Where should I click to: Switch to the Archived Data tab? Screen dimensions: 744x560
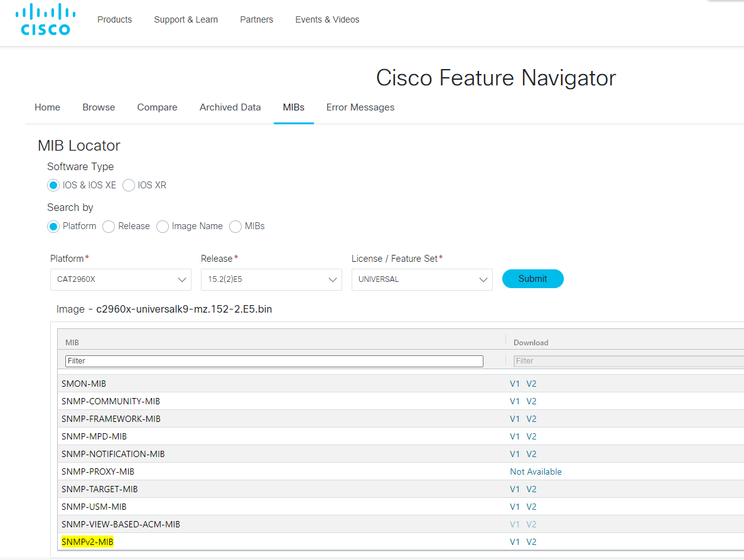[x=230, y=107]
